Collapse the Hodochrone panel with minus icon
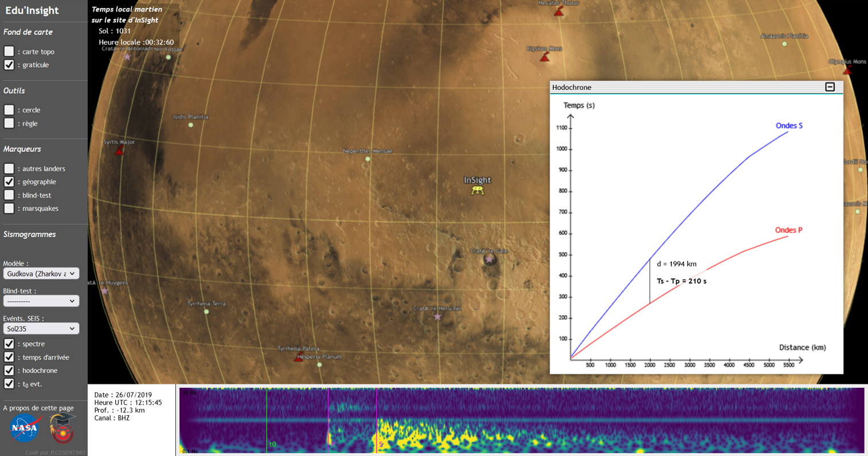868x456 pixels. click(x=830, y=87)
